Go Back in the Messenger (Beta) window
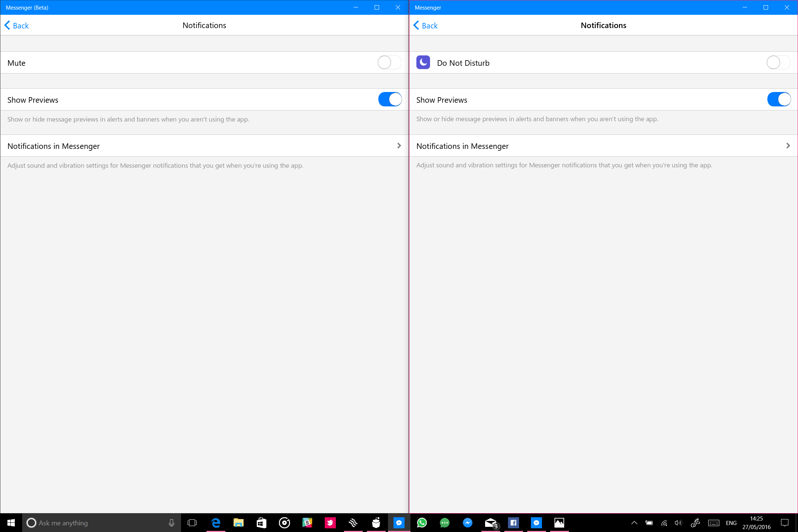 17,25
